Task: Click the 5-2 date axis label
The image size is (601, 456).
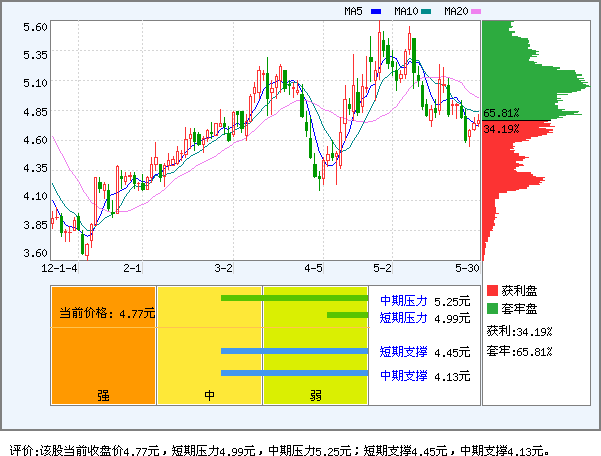Action: click(383, 268)
